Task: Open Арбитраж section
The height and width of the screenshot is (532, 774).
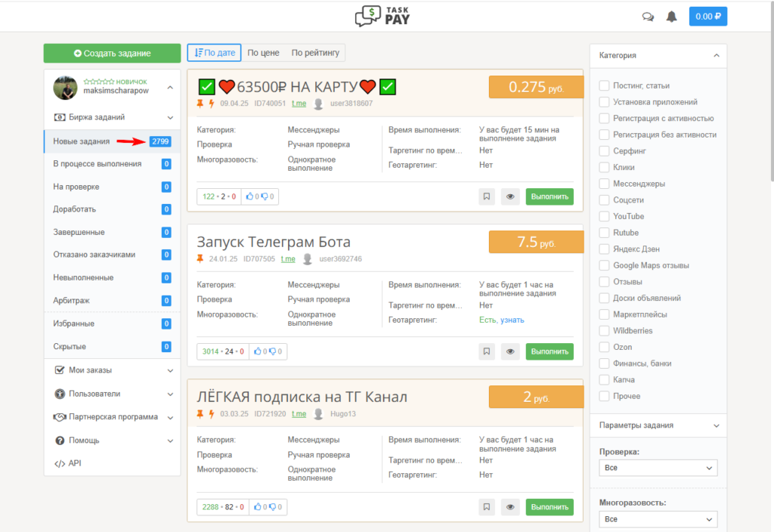Action: [113, 301]
